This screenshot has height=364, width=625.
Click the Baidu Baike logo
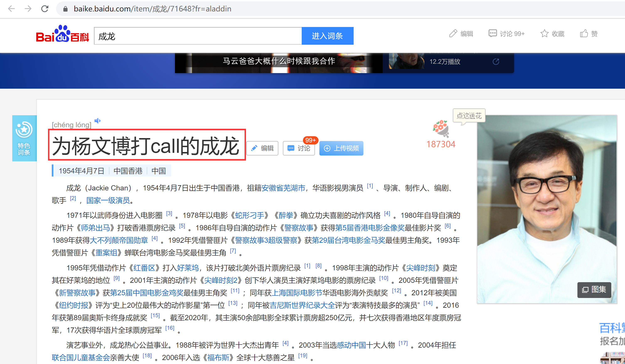pos(63,34)
